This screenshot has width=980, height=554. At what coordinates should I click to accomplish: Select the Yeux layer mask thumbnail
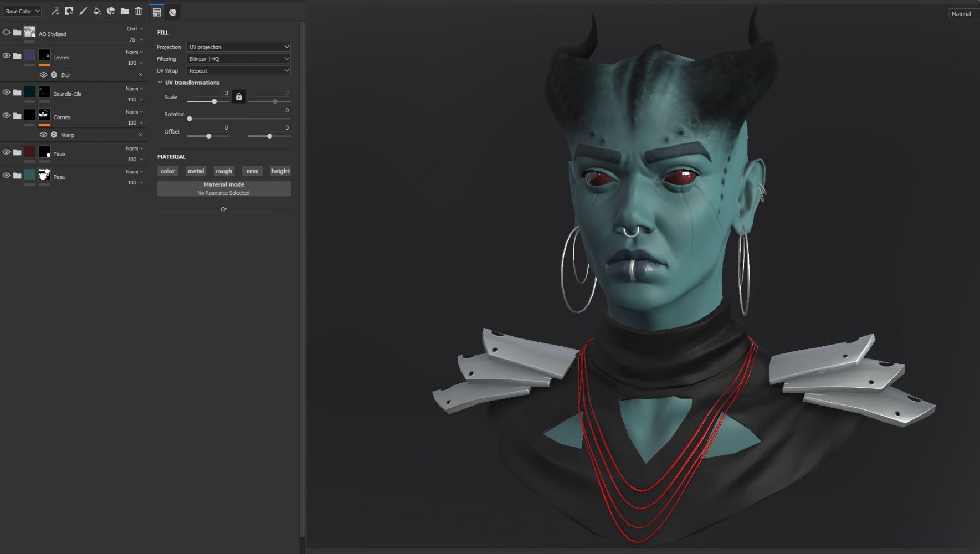[44, 152]
